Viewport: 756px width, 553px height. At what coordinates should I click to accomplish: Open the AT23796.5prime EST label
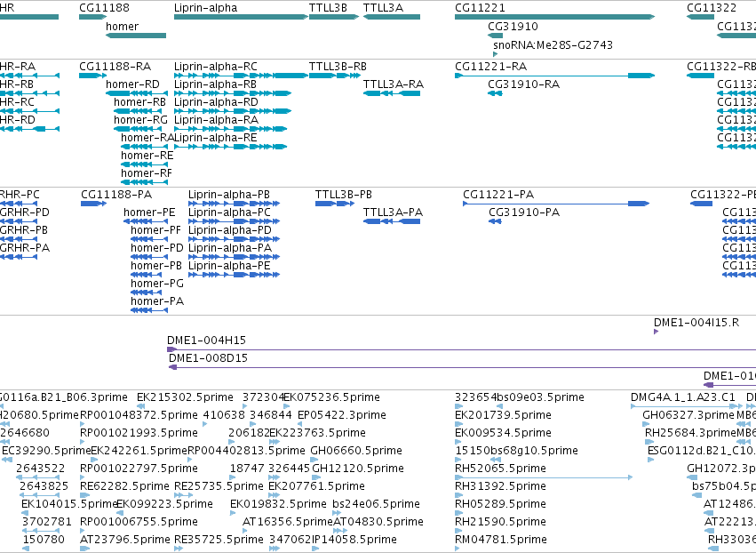[x=125, y=540]
